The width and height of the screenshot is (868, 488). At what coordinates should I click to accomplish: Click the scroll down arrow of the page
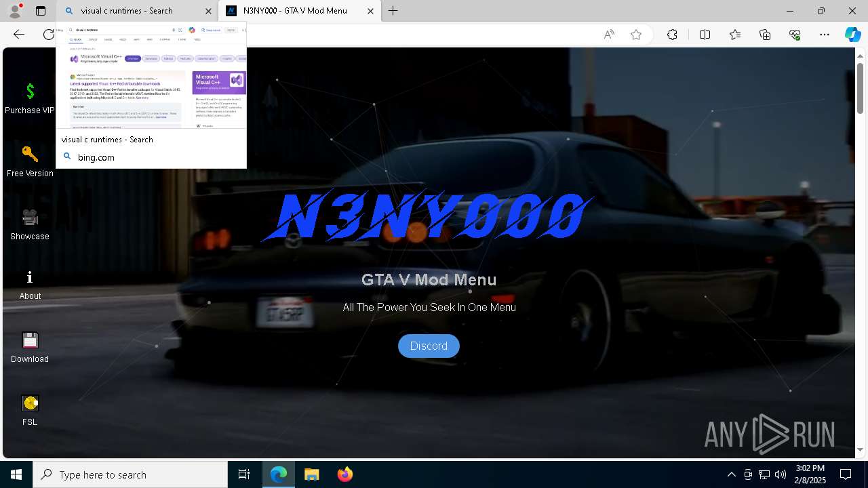[x=861, y=449]
